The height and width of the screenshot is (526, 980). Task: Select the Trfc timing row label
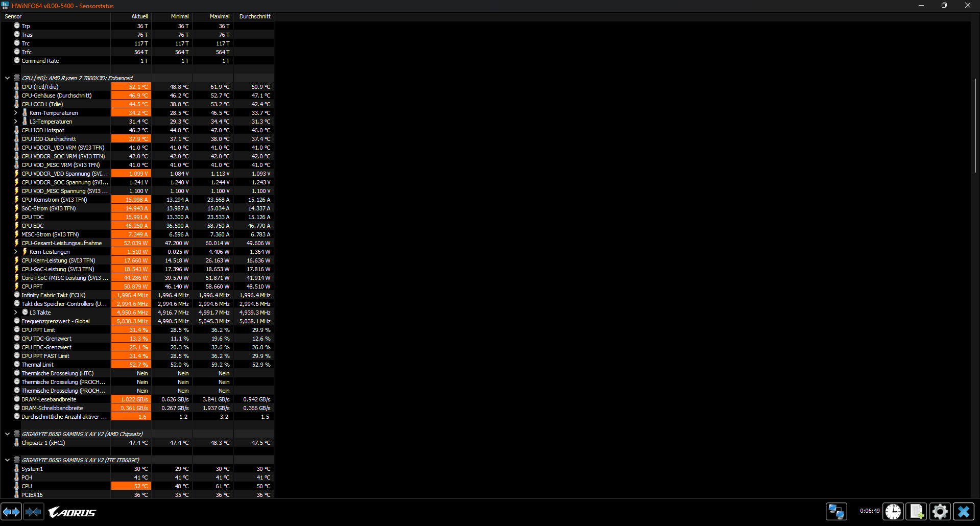[x=27, y=52]
